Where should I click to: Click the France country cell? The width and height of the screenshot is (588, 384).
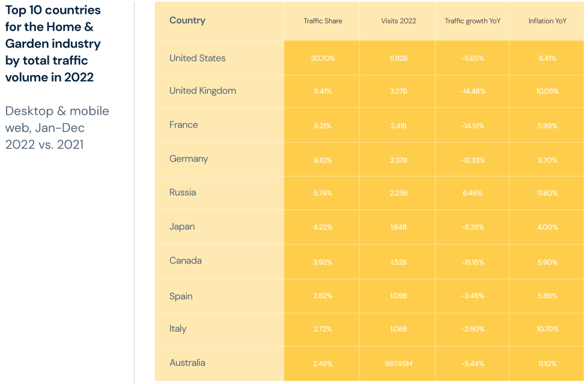(x=184, y=125)
